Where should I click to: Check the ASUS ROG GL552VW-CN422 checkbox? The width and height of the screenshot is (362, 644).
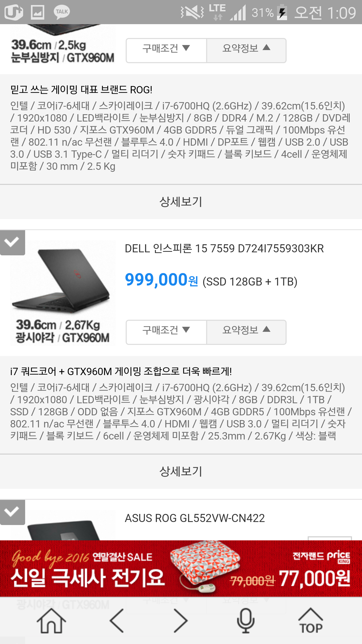coord(12,512)
